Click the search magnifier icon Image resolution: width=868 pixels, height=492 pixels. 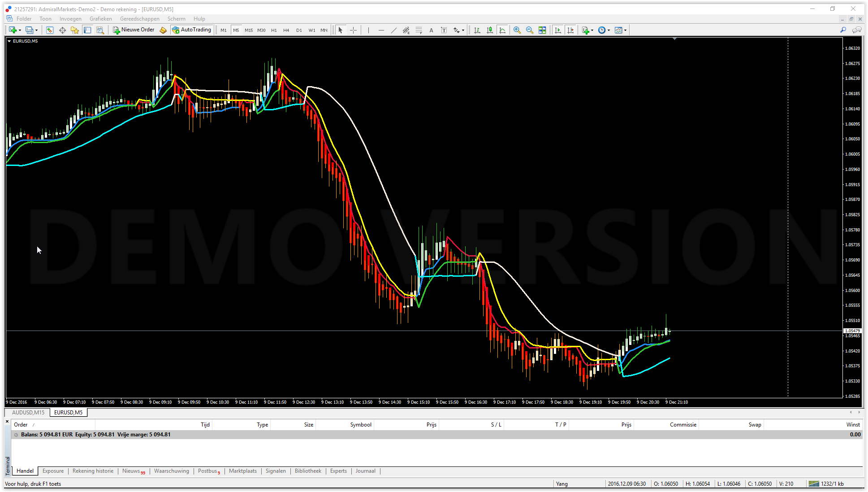point(843,30)
